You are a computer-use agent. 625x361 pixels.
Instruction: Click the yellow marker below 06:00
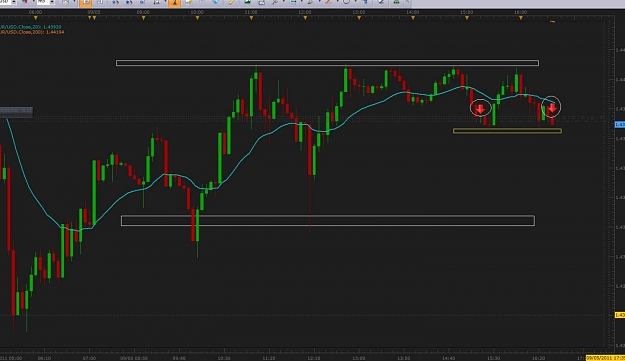36,18
